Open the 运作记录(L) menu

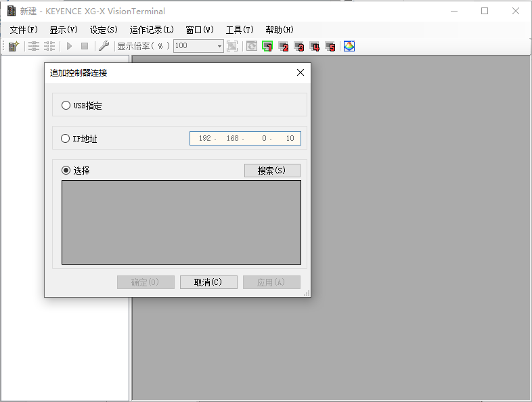click(152, 30)
